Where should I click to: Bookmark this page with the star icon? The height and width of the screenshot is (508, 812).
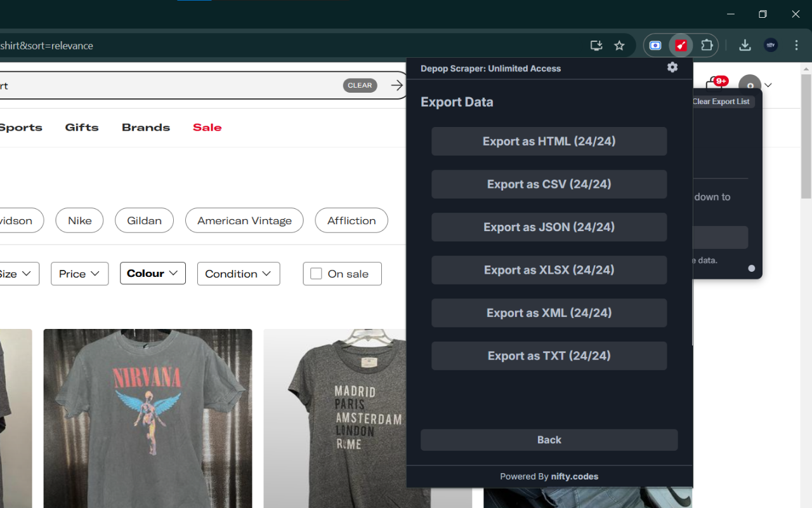[620, 46]
